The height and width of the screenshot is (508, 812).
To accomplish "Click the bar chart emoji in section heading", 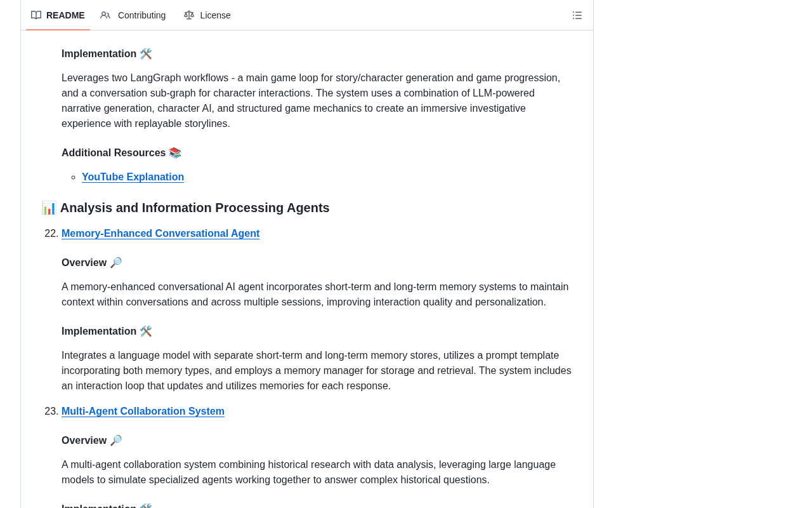I will tap(49, 208).
